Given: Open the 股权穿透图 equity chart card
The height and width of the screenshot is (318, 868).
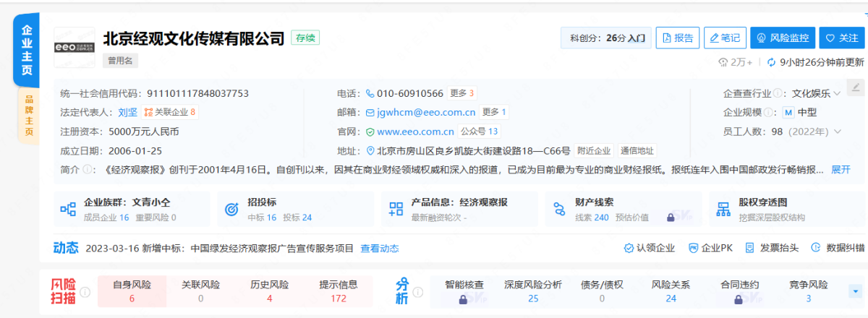Looking at the screenshot, I should tap(787, 209).
